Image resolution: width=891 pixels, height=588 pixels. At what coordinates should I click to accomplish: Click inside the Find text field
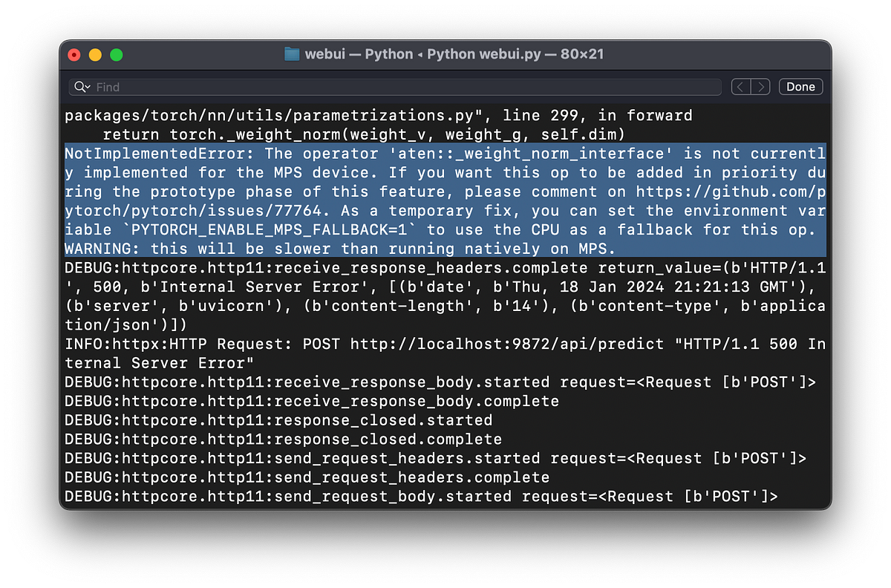297,87
